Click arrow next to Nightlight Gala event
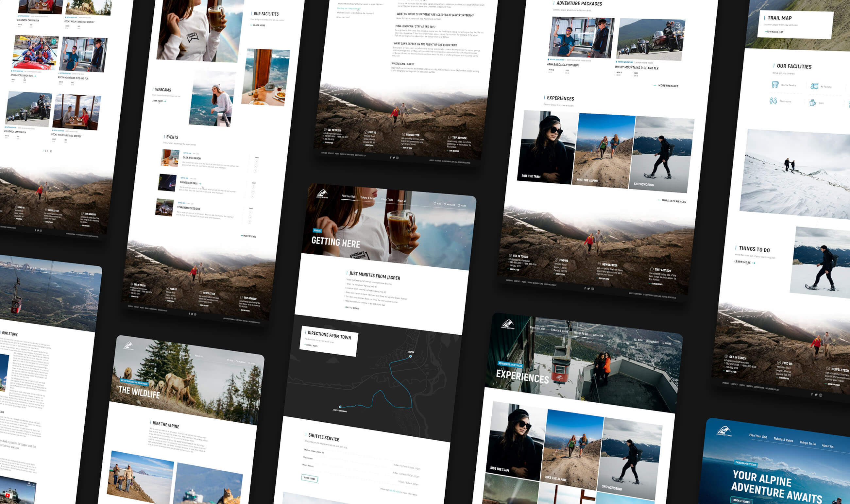Screen dimensions: 850x504 point(200,184)
